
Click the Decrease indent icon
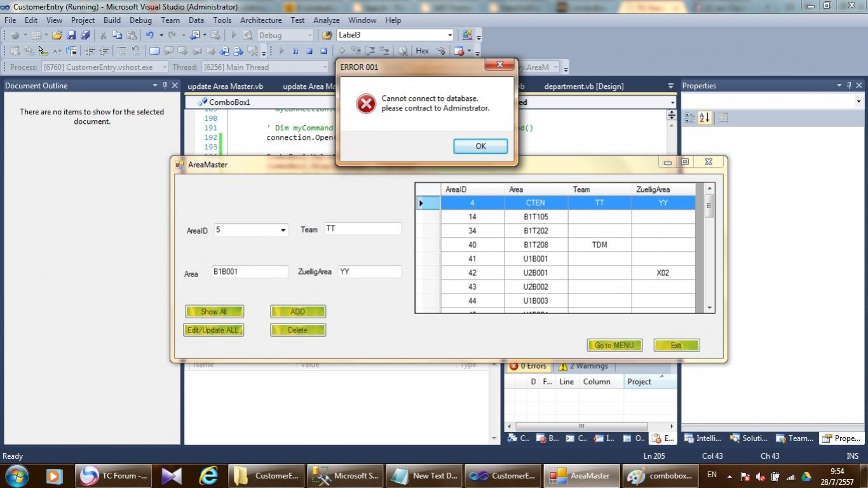(x=90, y=51)
